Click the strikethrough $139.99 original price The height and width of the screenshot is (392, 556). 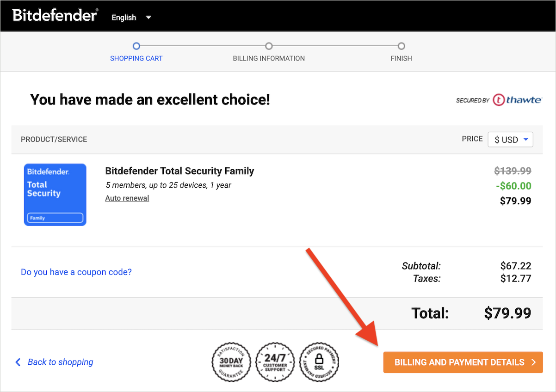(513, 171)
